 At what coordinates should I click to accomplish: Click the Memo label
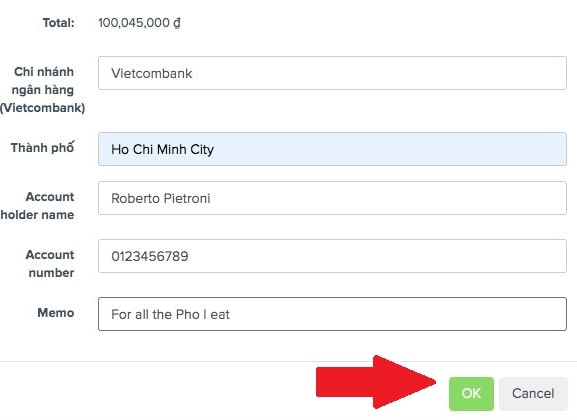click(56, 313)
